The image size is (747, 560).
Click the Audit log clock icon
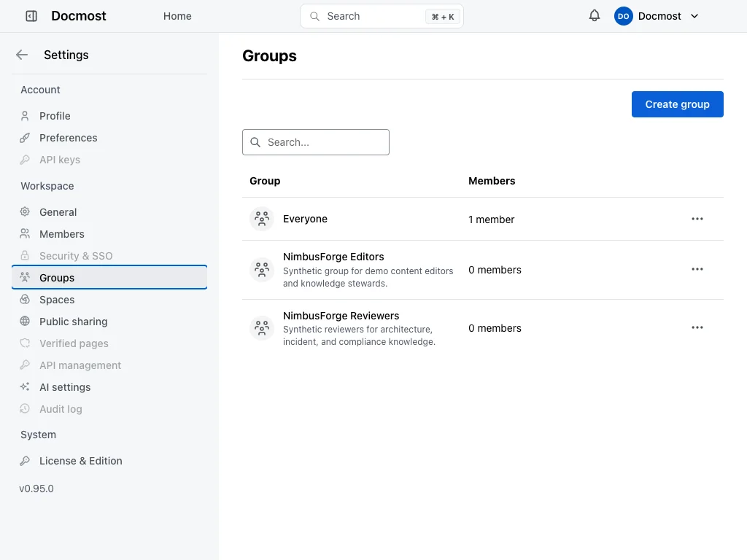(x=25, y=409)
